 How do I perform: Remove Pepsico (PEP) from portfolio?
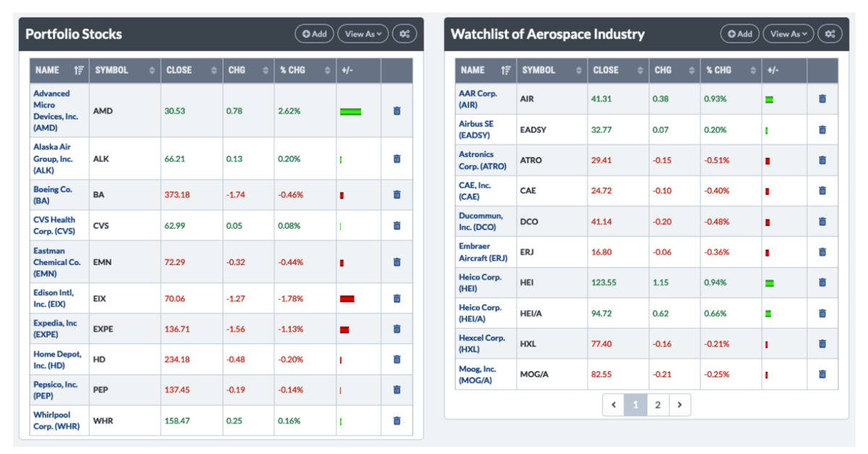tap(396, 390)
